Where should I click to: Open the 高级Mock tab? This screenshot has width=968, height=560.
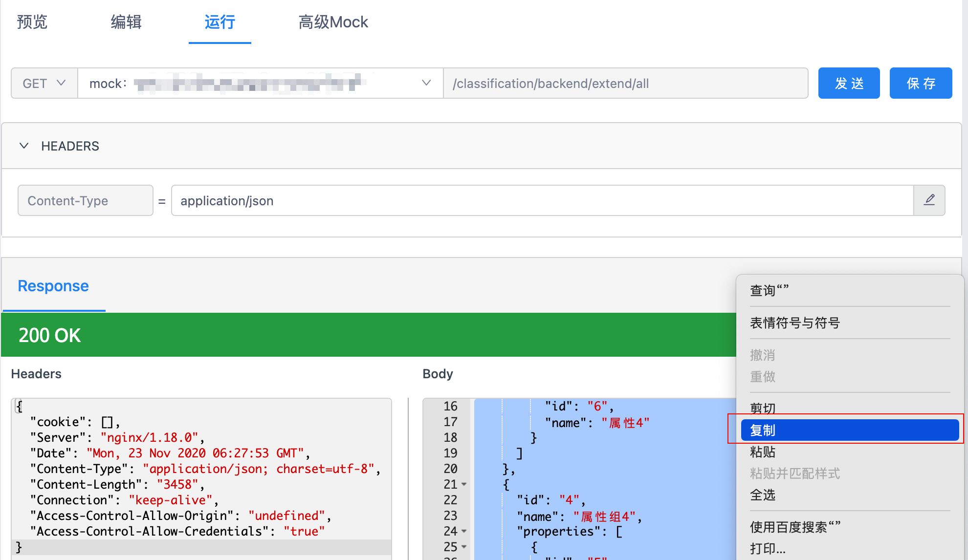[x=333, y=22]
